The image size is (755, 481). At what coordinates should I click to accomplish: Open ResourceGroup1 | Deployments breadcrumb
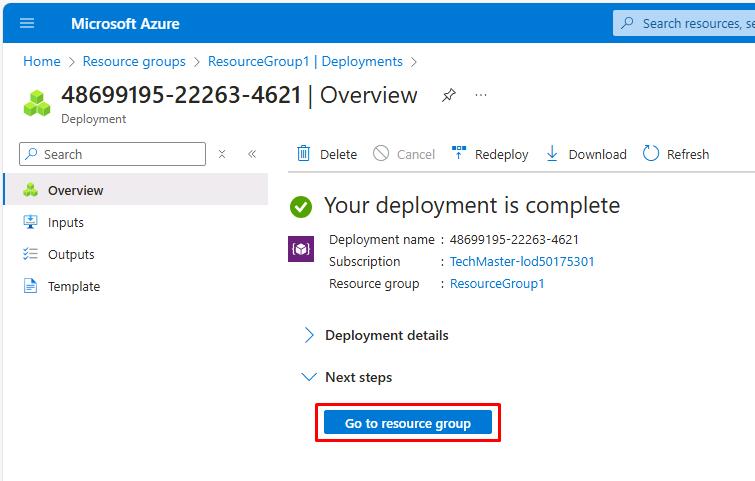[x=305, y=62]
